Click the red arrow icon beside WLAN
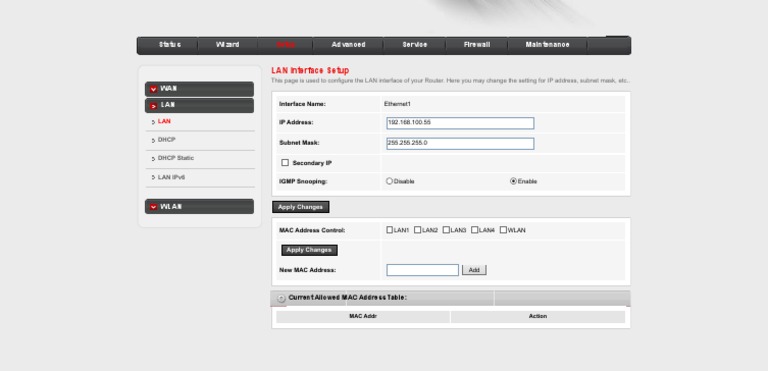This screenshot has height=371, width=768. (x=153, y=207)
